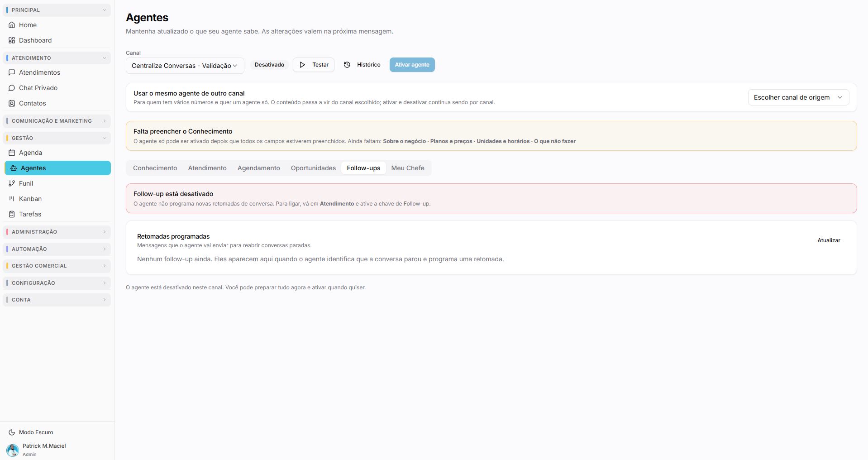The width and height of the screenshot is (868, 460).
Task: Click the Ativar agente button
Action: [412, 65]
